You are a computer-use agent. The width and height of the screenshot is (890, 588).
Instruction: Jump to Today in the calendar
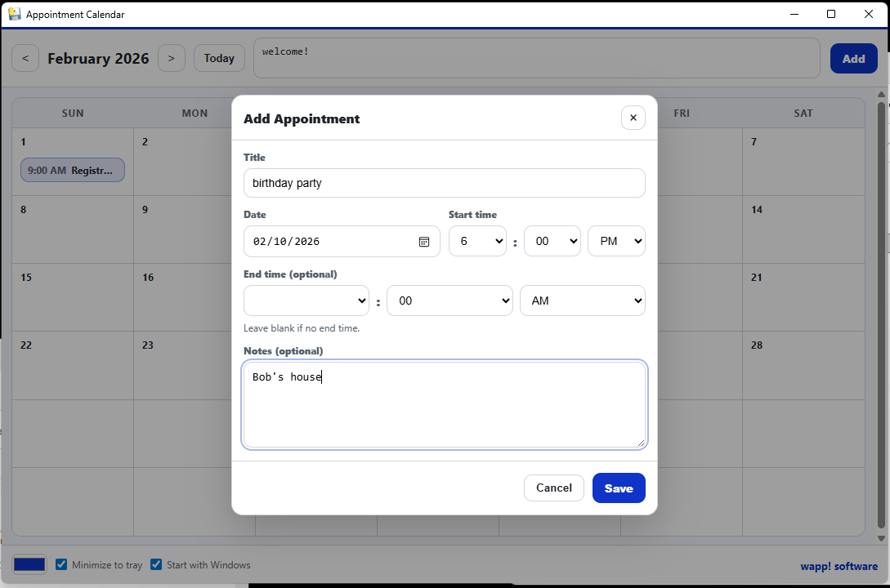(x=219, y=58)
